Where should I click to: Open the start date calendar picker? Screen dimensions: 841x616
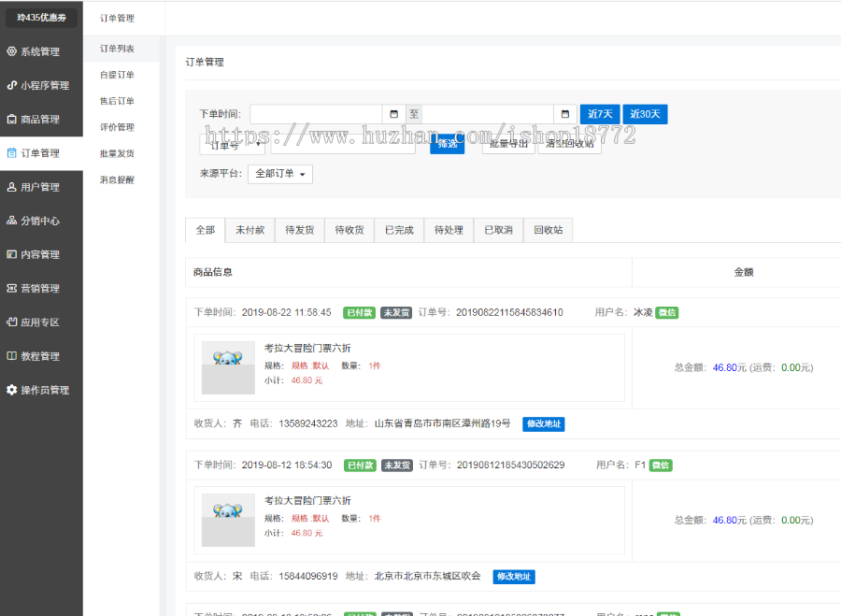[393, 112]
